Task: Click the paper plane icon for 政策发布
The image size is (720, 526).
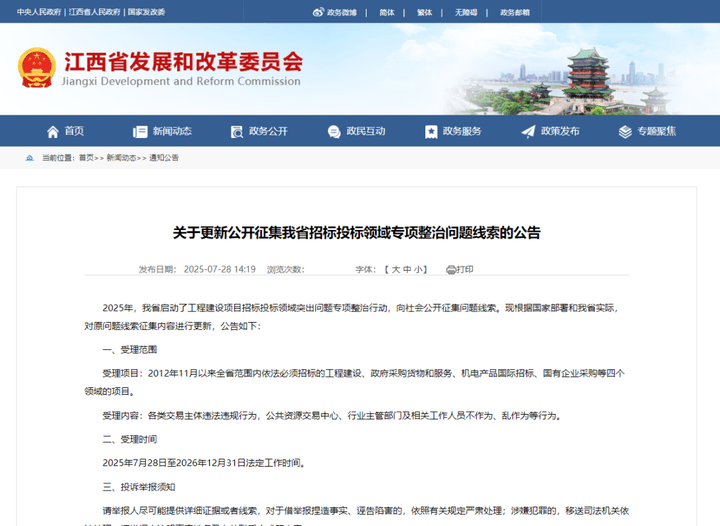Action: point(528,132)
